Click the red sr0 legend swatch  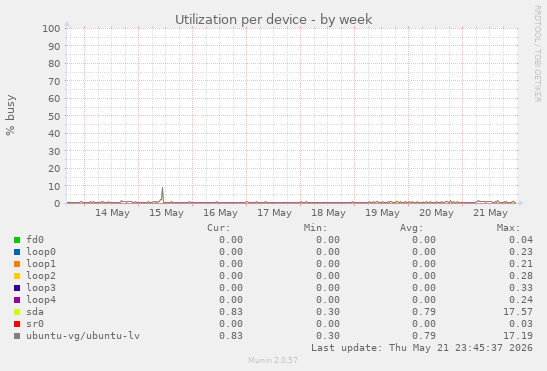[x=17, y=324]
